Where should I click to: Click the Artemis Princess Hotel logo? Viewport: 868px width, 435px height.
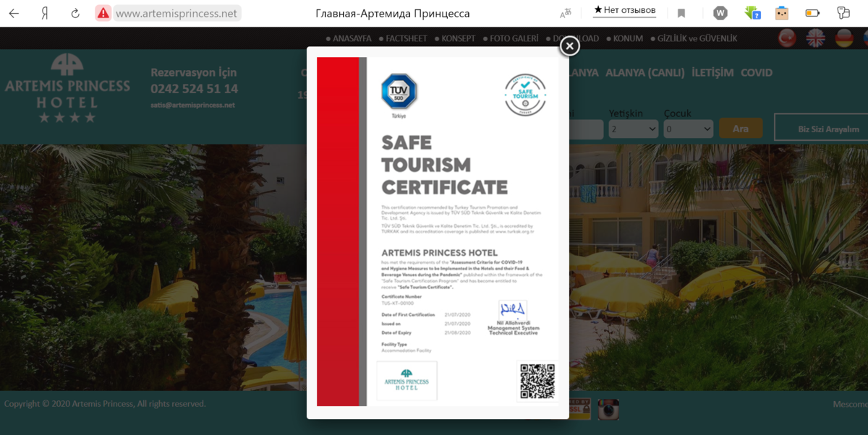pos(67,88)
